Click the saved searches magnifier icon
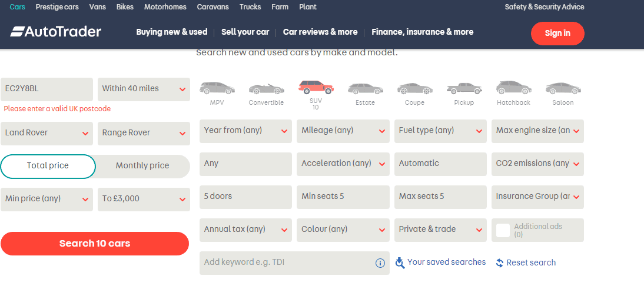The image size is (644, 299). [x=400, y=263]
